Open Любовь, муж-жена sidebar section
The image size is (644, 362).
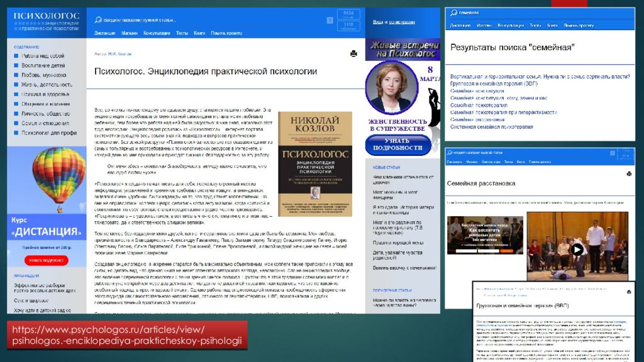click(x=43, y=75)
